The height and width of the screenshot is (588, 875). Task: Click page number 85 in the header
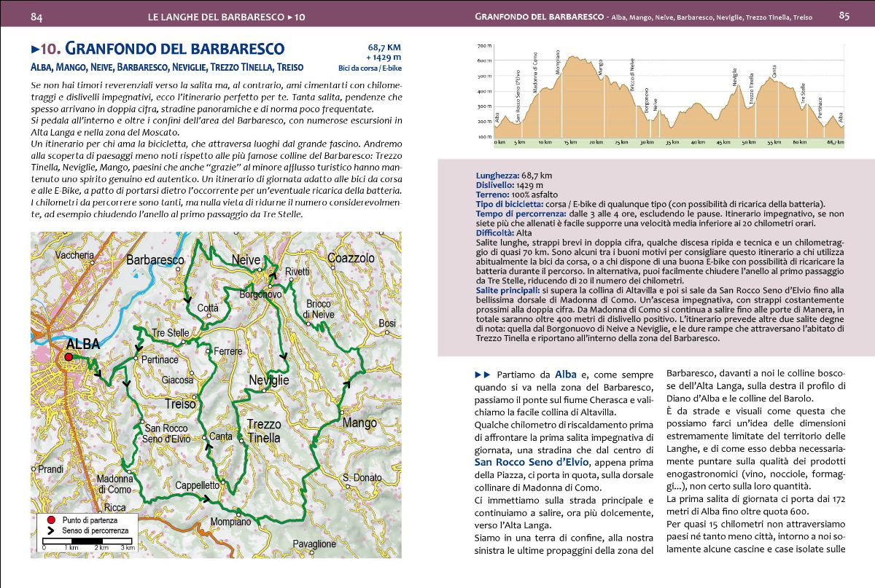click(844, 15)
